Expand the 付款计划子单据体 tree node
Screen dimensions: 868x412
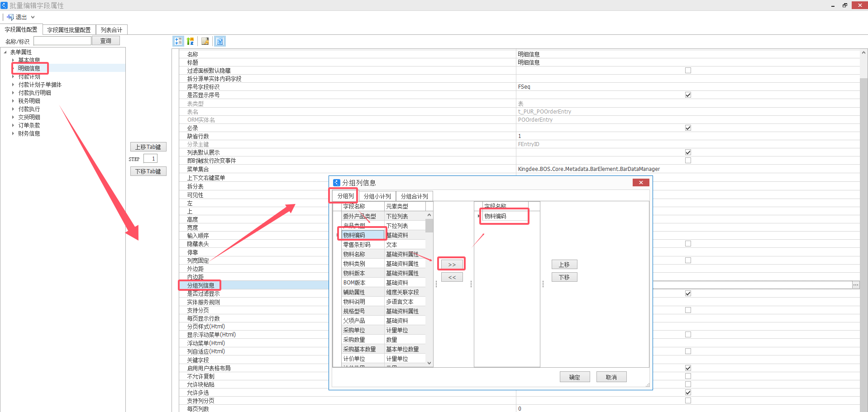tap(13, 85)
